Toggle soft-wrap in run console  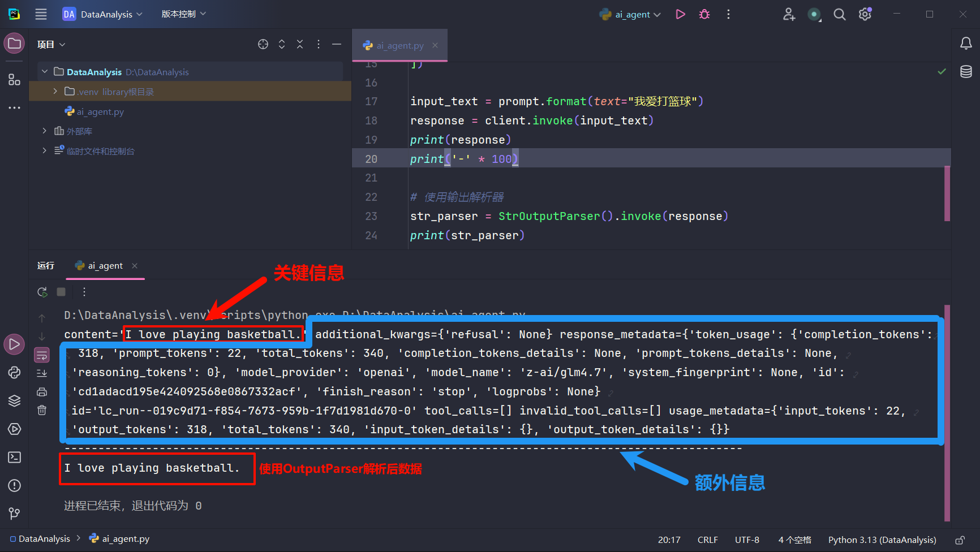tap(42, 355)
